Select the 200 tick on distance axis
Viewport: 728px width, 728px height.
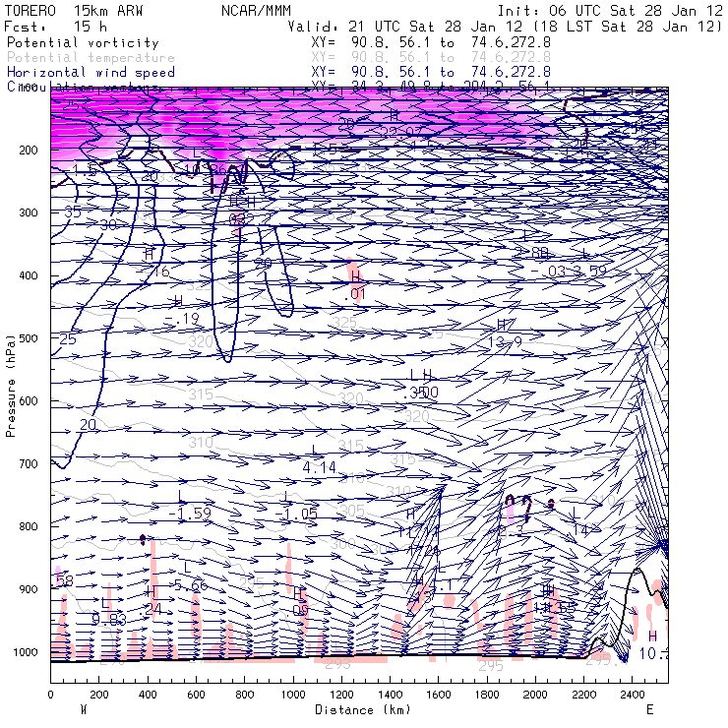(99, 695)
